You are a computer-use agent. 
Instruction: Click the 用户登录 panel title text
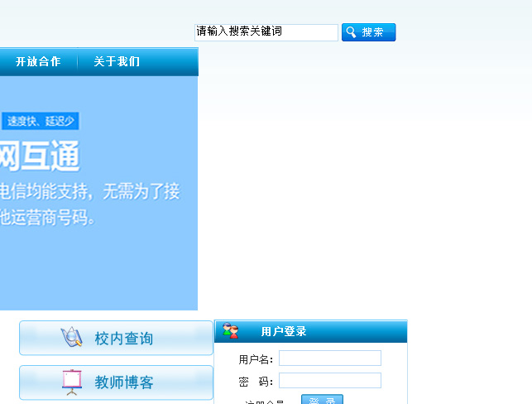284,332
